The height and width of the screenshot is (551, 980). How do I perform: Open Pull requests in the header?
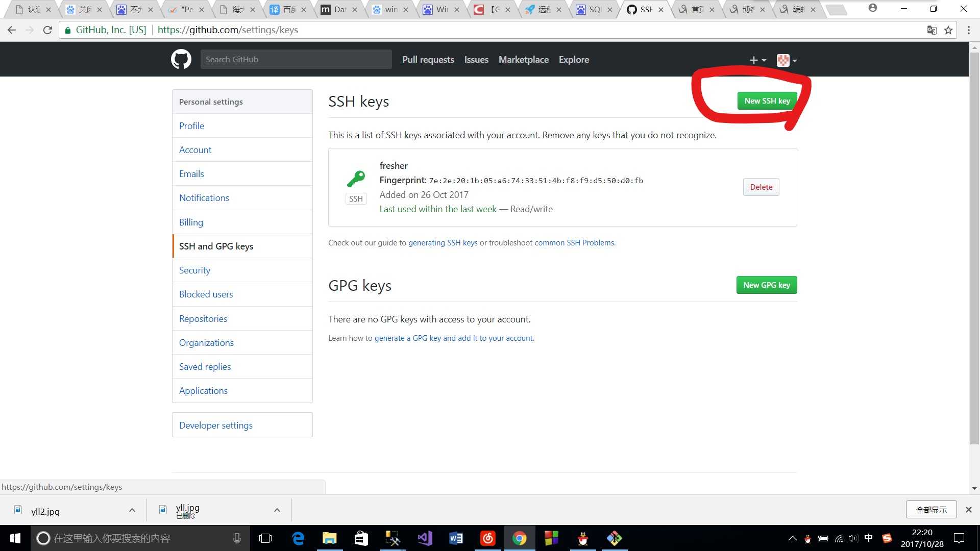pos(428,60)
